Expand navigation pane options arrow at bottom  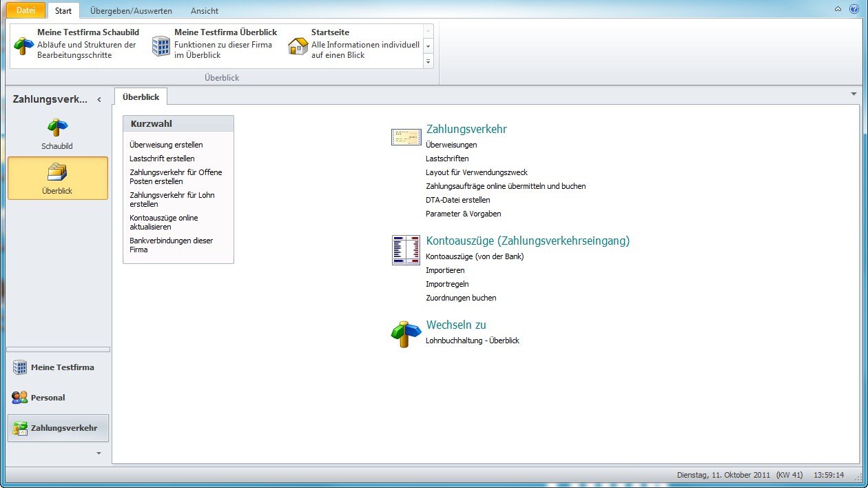tap(99, 453)
